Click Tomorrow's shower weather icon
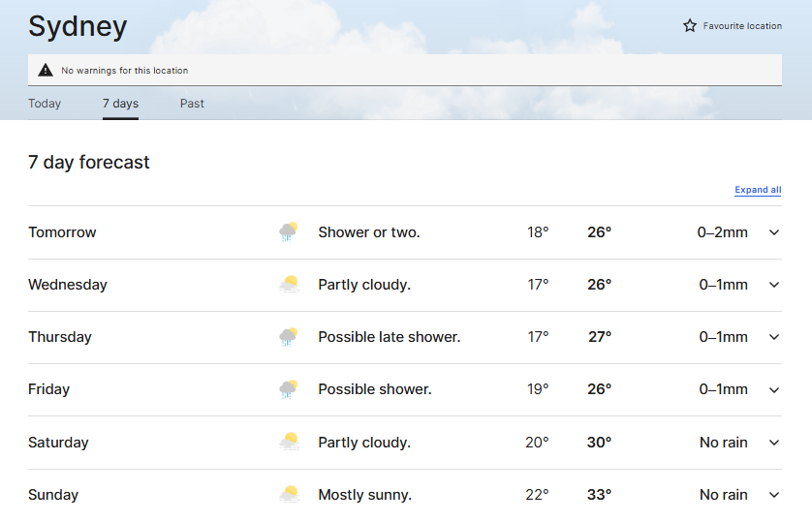 click(289, 232)
